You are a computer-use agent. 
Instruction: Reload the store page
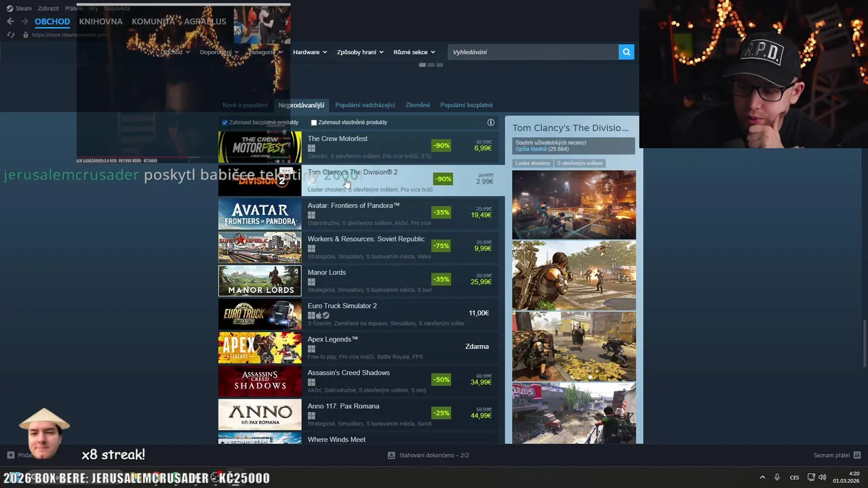tap(10, 35)
